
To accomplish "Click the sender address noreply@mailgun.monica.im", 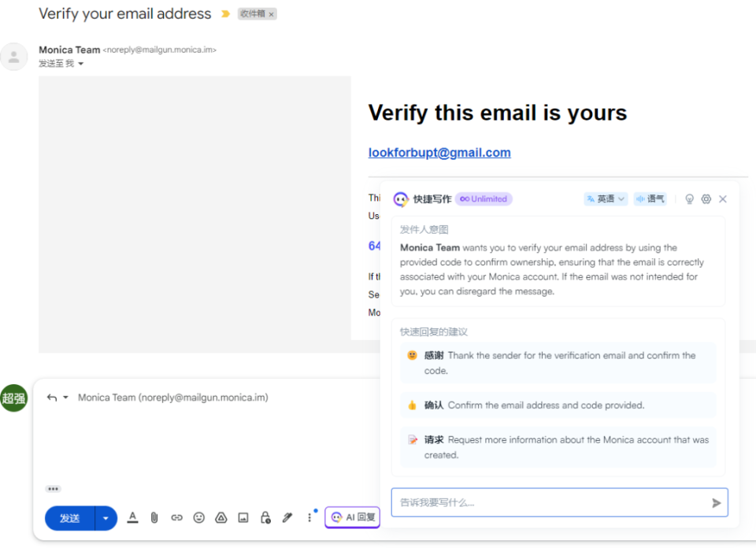I will click(x=160, y=50).
